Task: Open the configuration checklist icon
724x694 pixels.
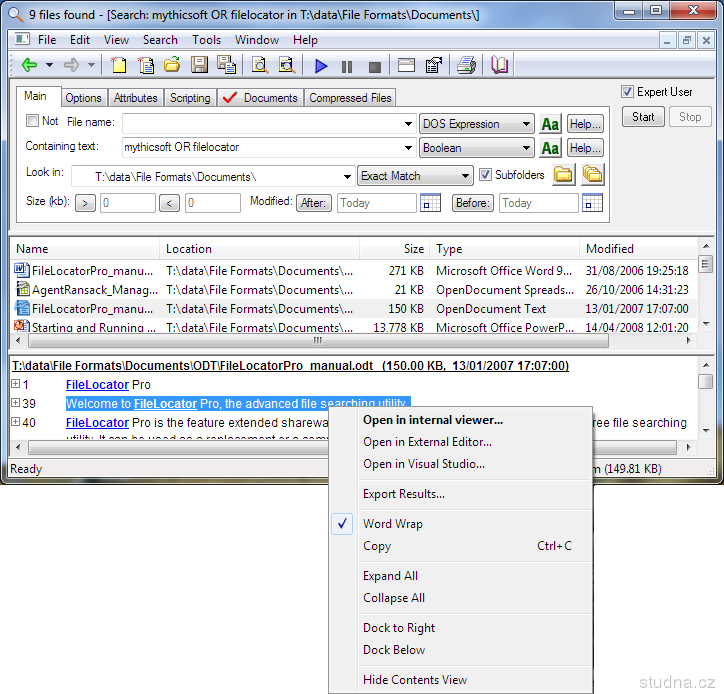Action: 434,65
